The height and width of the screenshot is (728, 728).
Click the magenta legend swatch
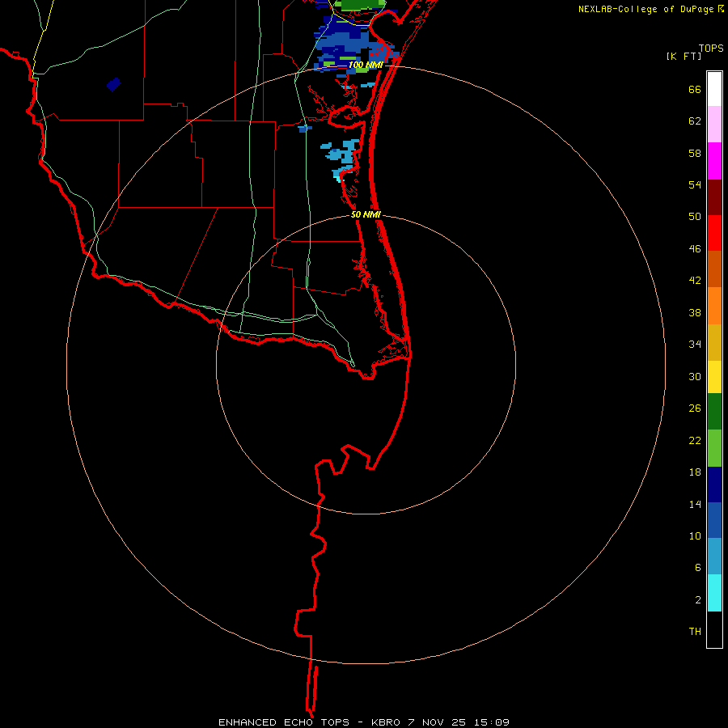coord(714,161)
